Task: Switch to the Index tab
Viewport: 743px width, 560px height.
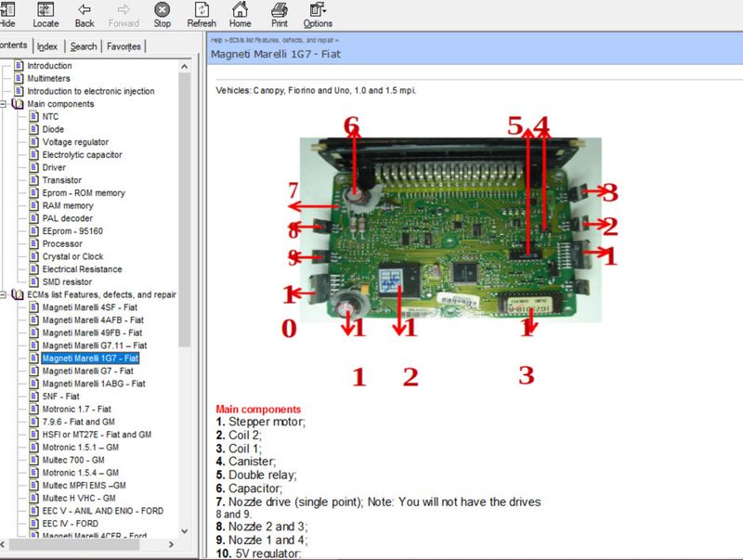Action: point(47,46)
